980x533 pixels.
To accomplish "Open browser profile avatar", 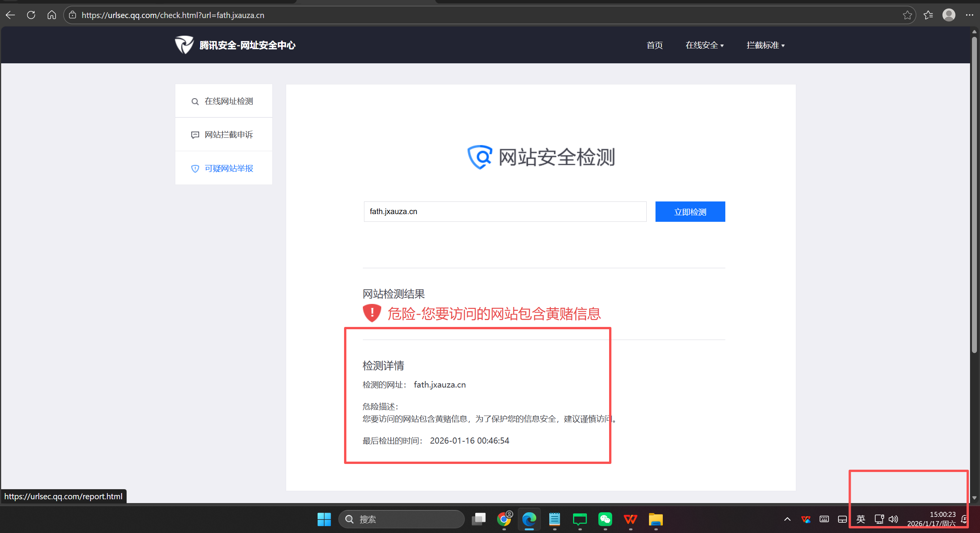I will point(949,15).
